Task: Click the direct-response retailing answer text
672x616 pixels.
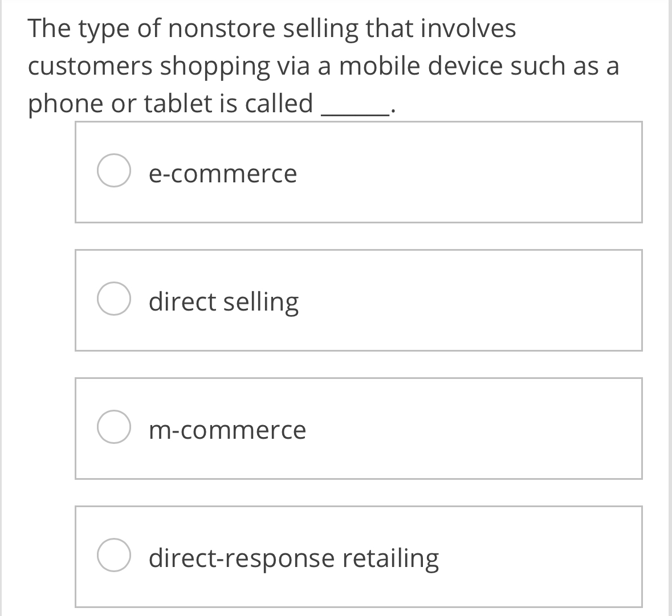Action: [x=293, y=558]
